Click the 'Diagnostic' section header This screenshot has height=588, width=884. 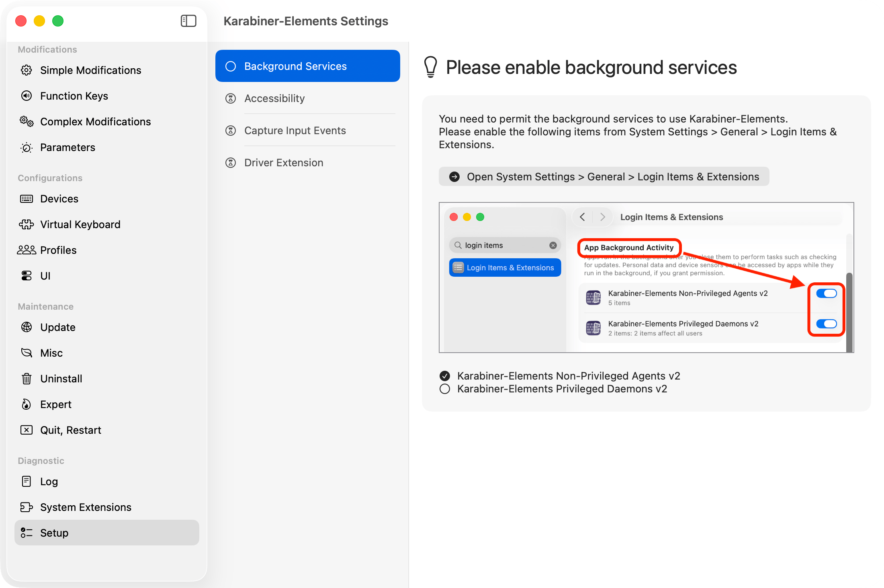click(41, 461)
